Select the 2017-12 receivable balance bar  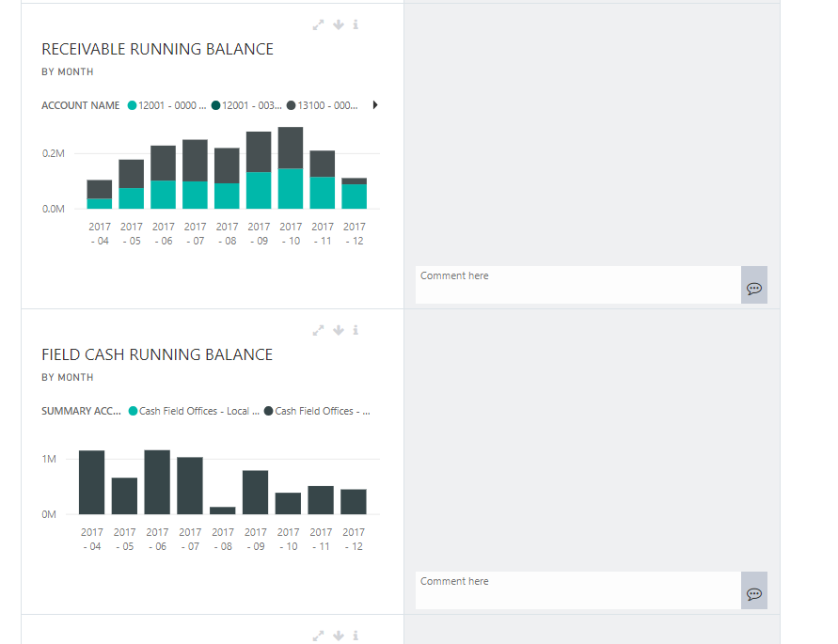[355, 194]
